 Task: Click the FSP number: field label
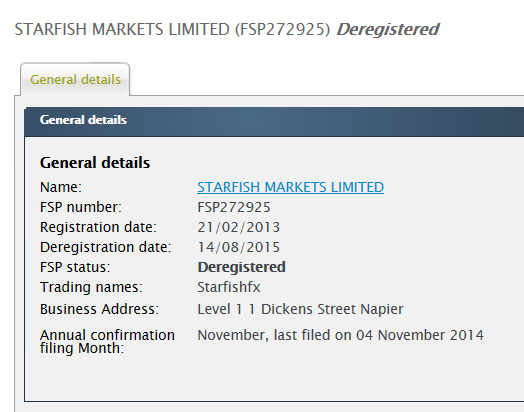point(81,207)
